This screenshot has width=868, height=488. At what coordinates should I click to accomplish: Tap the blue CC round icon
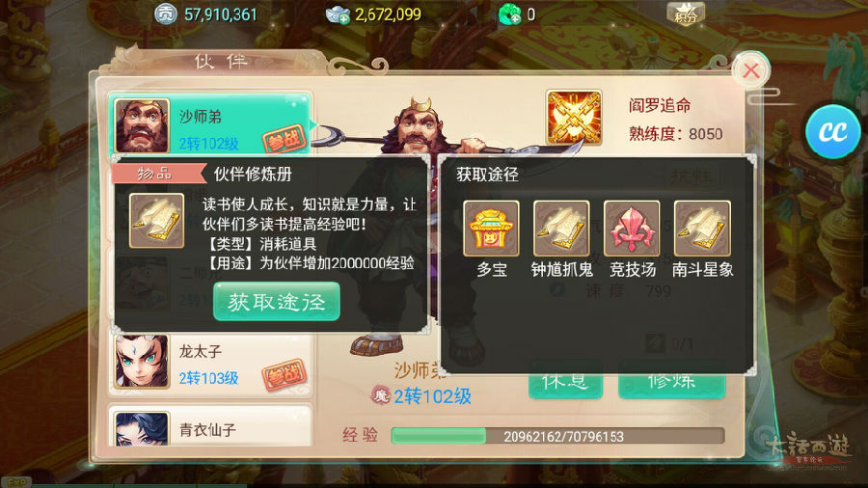coord(832,132)
